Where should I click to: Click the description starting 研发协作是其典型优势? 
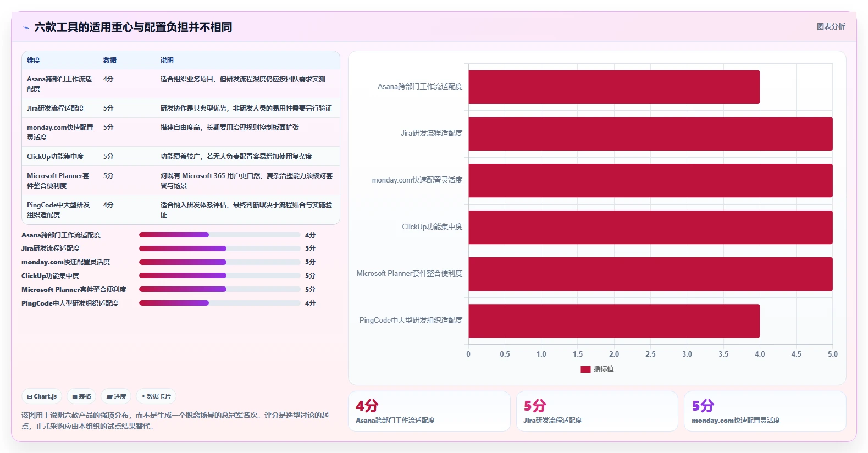[x=246, y=108]
